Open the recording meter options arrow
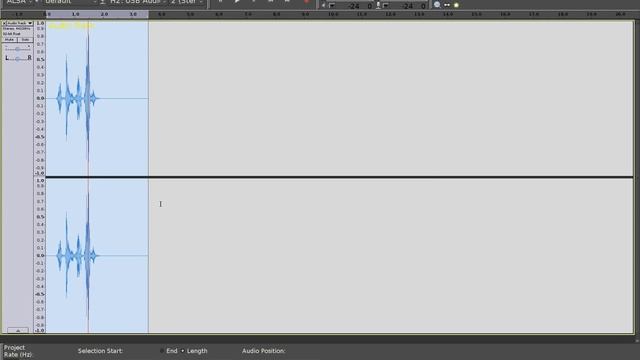 [386, 5]
